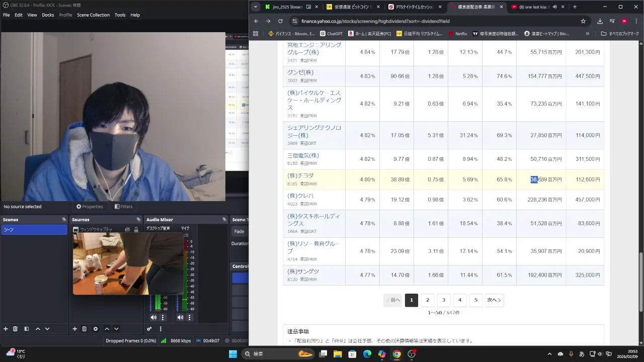This screenshot has width=644, height=362.
Task: Remove selected scene with Scenes trash icon
Action: (15, 329)
